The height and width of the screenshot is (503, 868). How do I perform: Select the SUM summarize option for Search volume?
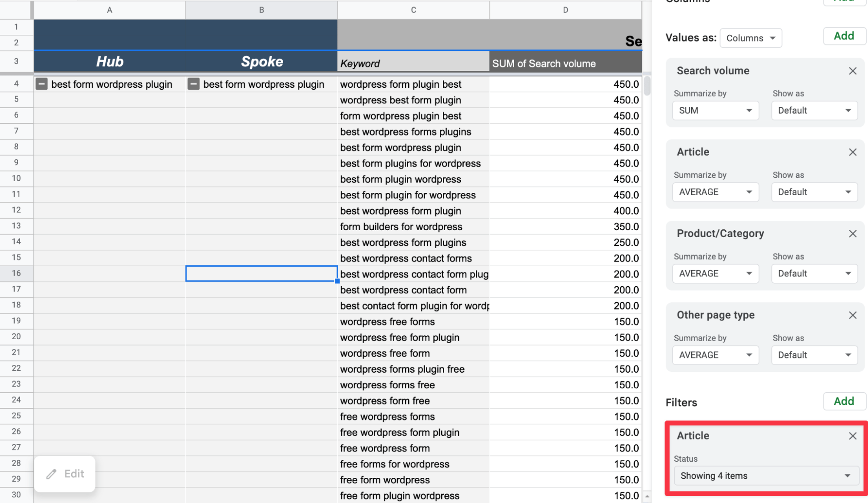coord(715,110)
